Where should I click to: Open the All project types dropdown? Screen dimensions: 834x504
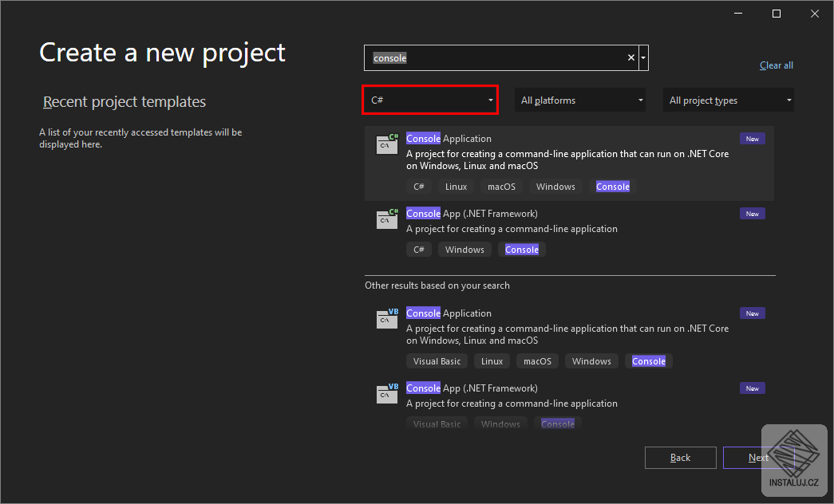click(727, 100)
